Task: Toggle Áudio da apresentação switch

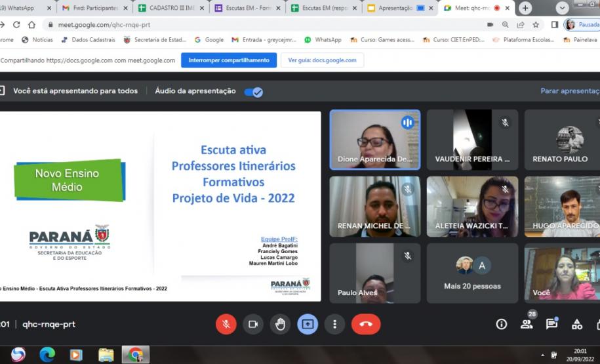Action: pos(253,92)
